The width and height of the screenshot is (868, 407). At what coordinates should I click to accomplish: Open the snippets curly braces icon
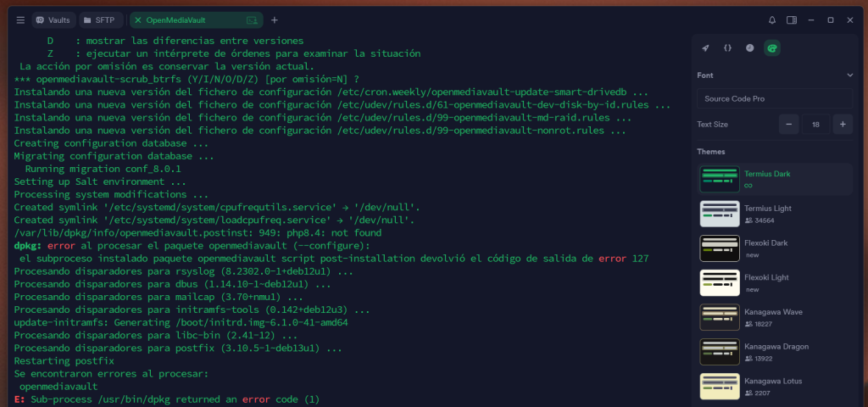(x=727, y=48)
